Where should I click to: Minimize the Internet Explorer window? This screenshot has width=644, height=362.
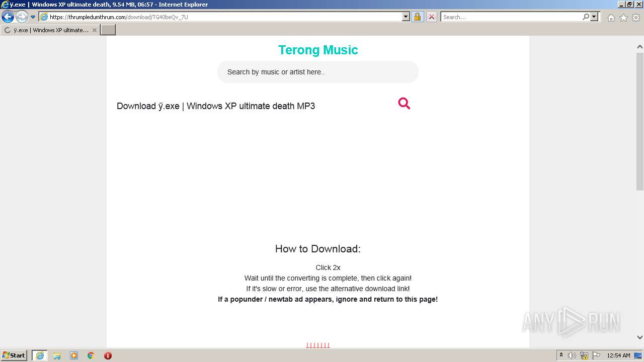tap(621, 5)
